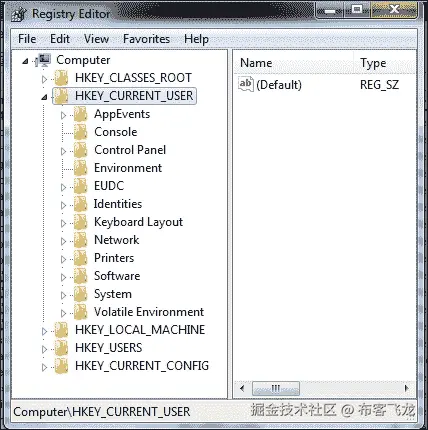Click the Control Panel folder icon
The image size is (428, 430).
pyautogui.click(x=80, y=150)
